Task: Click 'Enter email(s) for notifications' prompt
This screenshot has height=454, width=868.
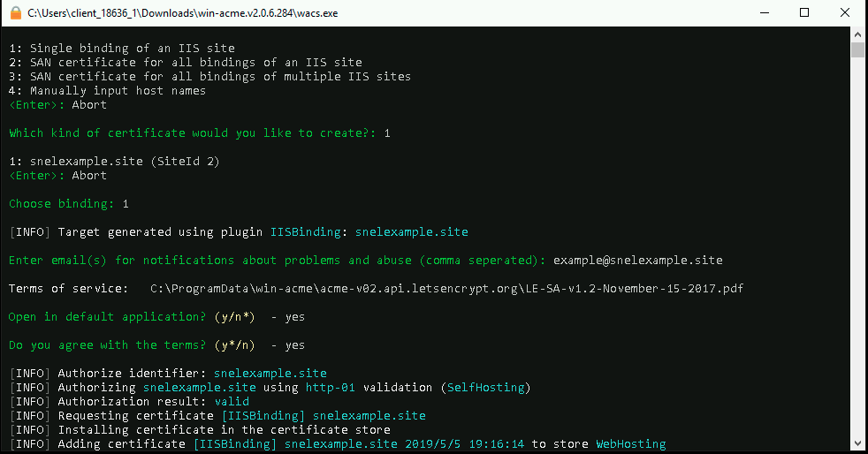Action: coord(277,261)
